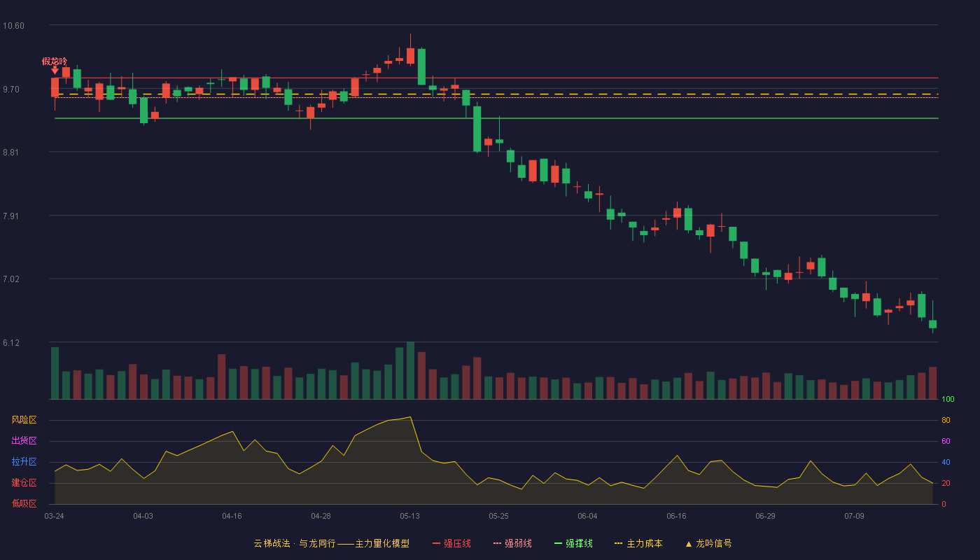Click the 龙吟信号 triangle legend icon
The image size is (980, 560).
688,544
